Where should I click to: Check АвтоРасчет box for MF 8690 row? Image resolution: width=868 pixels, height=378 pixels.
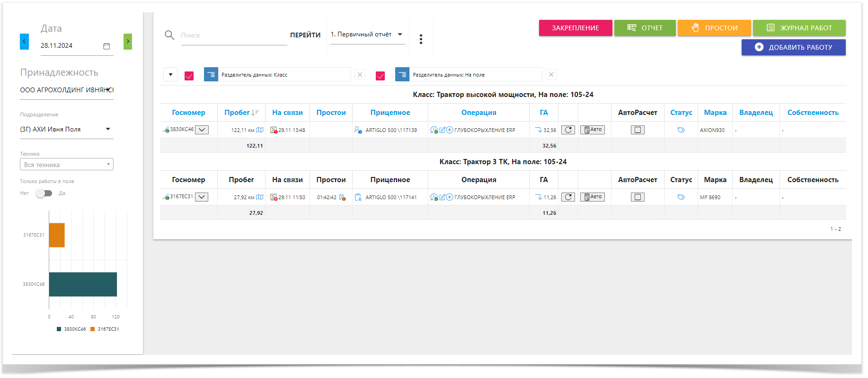pos(638,197)
